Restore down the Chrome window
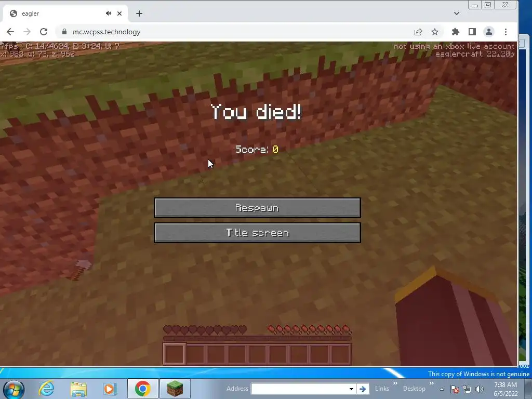532x399 pixels. tap(488, 5)
